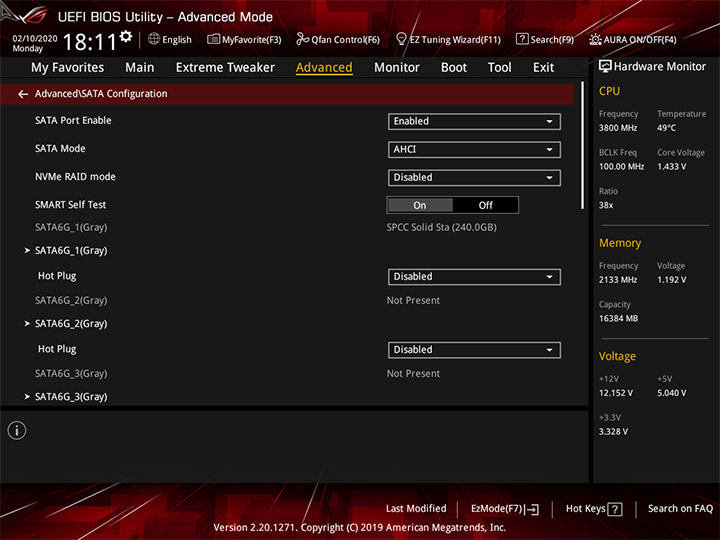Image resolution: width=720 pixels, height=540 pixels.
Task: Switch to Extreme Tweaker tab
Action: pos(225,68)
